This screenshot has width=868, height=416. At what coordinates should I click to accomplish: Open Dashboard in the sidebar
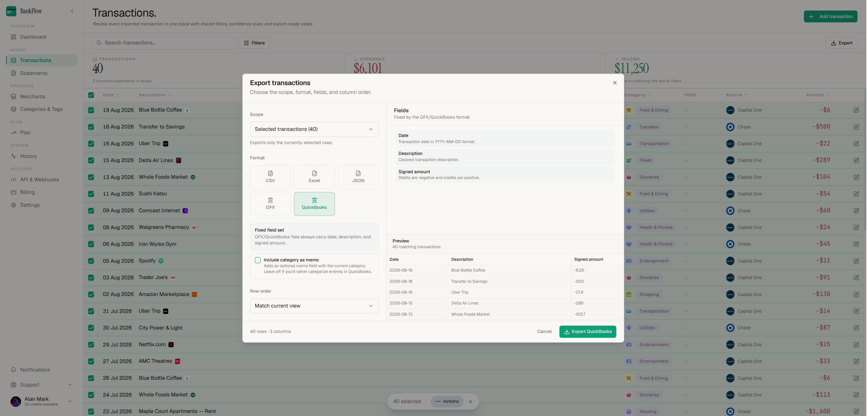[42, 37]
